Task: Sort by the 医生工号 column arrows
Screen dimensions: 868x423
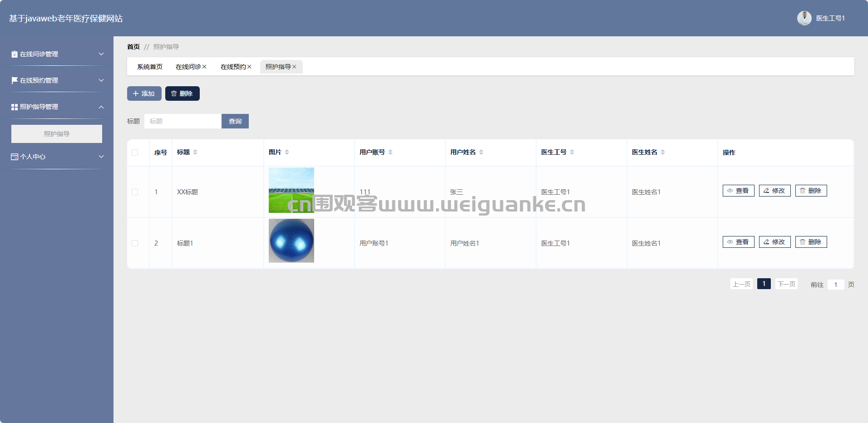Action: (x=572, y=152)
